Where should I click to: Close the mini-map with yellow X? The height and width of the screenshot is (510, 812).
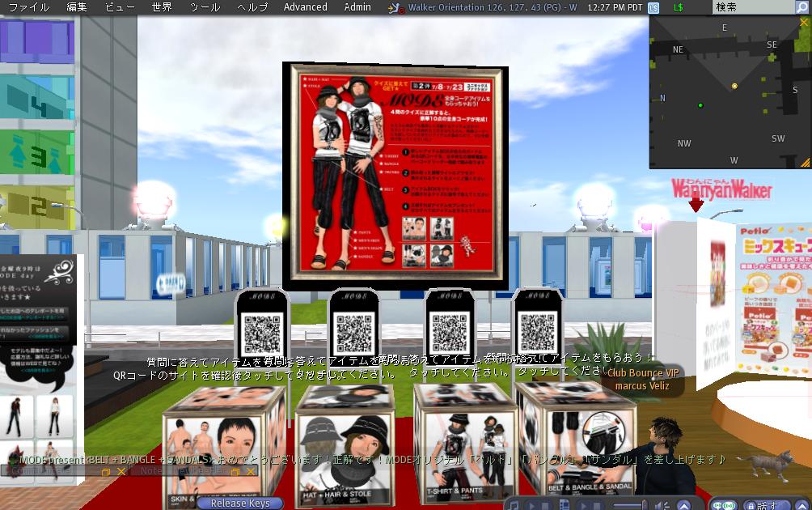(804, 23)
